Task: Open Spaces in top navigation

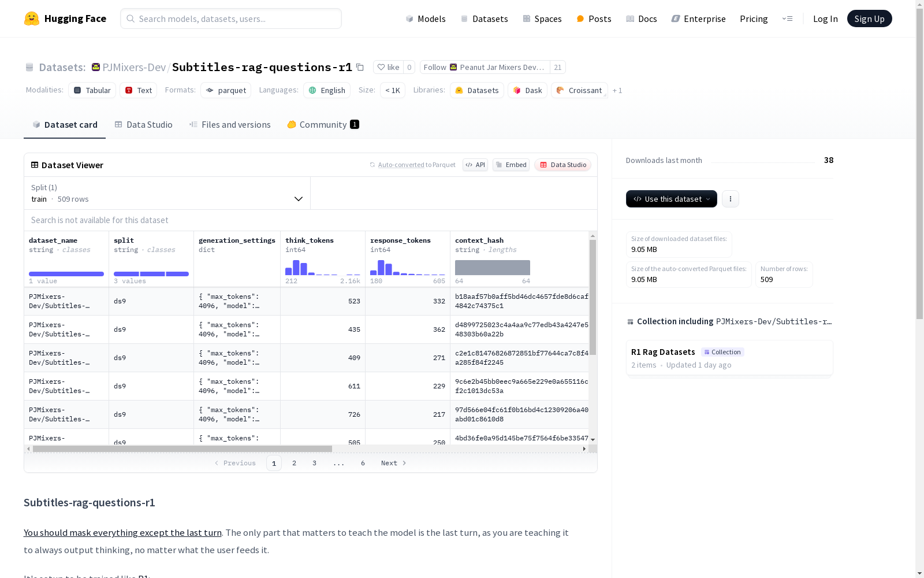Action: 542,18
